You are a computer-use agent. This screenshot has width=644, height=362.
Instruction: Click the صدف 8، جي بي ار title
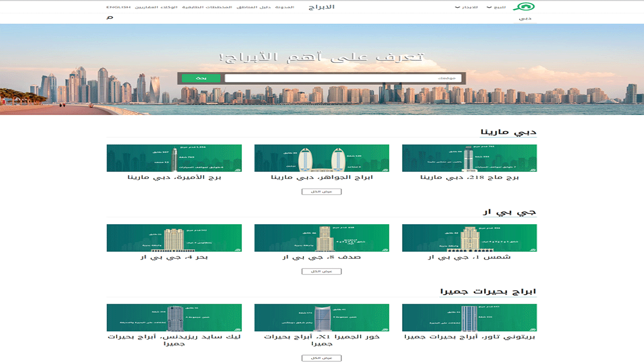(321, 257)
